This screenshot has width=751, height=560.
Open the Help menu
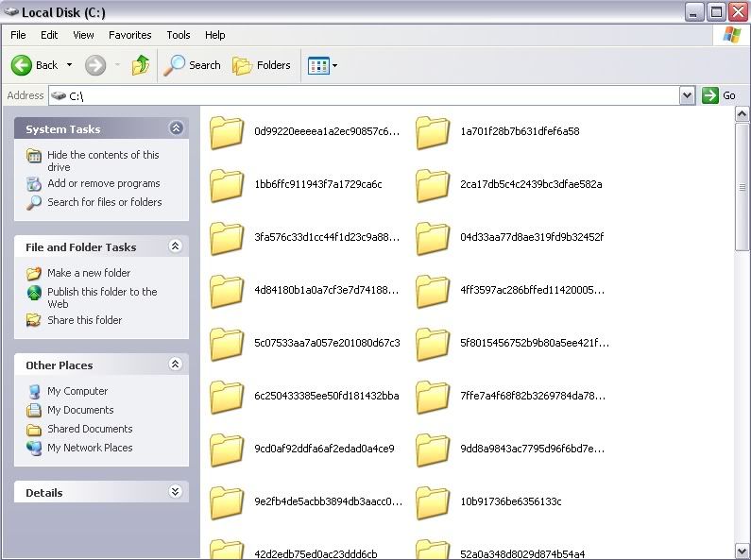pos(215,35)
